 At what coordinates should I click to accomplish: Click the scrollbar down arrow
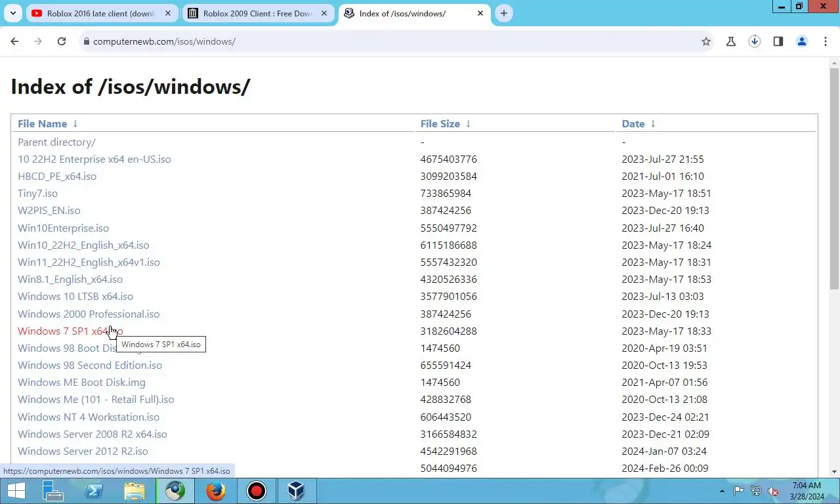coord(834,471)
